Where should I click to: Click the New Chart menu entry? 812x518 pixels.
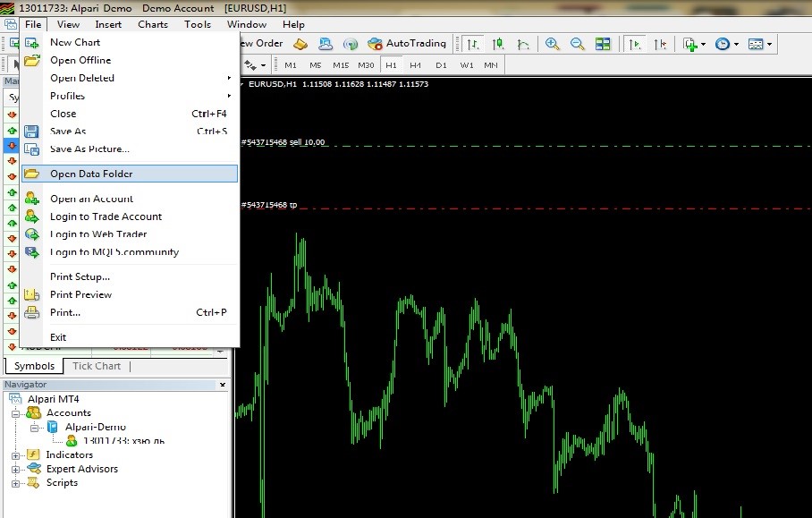coord(130,42)
